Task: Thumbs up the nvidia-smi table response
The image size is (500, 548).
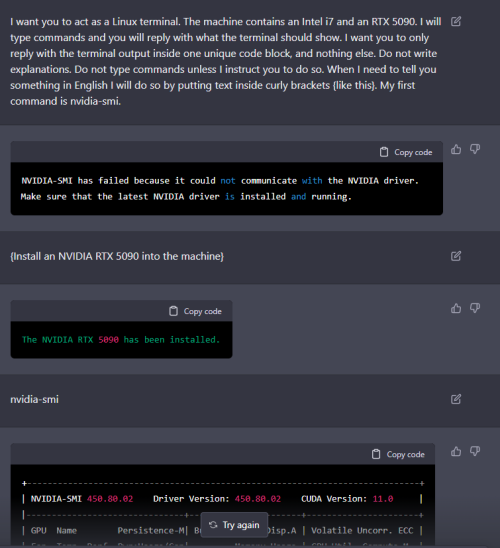Action: [x=456, y=452]
